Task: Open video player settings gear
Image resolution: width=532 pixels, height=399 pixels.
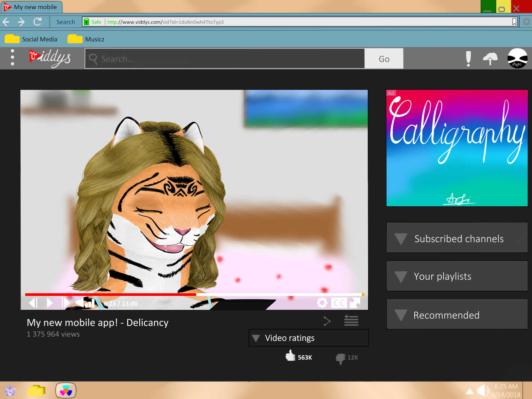Action: coord(322,303)
